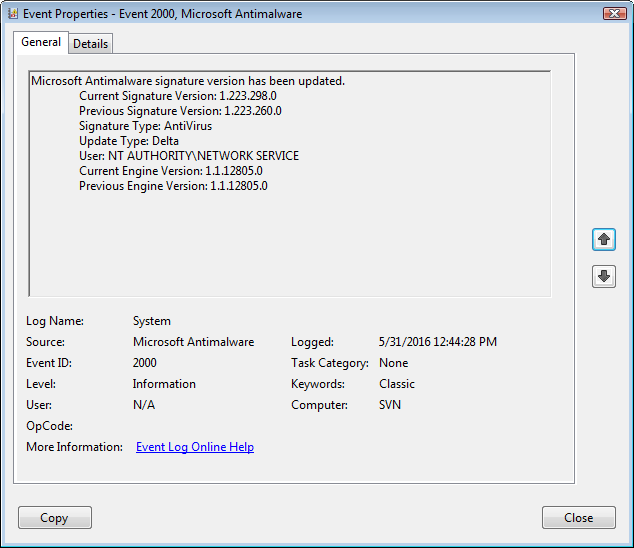
Task: Click the Copy button
Action: click(x=55, y=517)
